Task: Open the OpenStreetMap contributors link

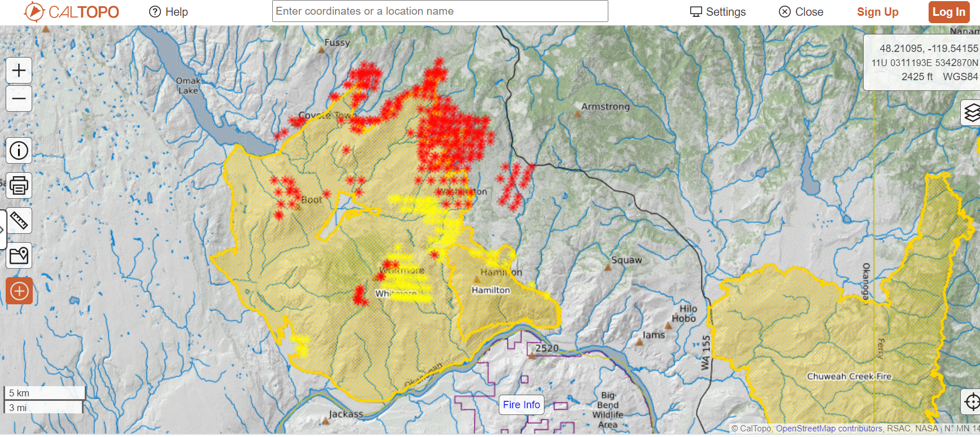Action: (x=829, y=429)
